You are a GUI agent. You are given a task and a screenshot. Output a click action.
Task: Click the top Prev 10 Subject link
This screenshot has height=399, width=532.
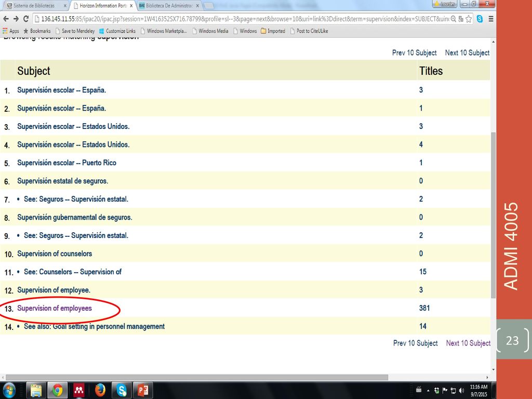click(414, 52)
